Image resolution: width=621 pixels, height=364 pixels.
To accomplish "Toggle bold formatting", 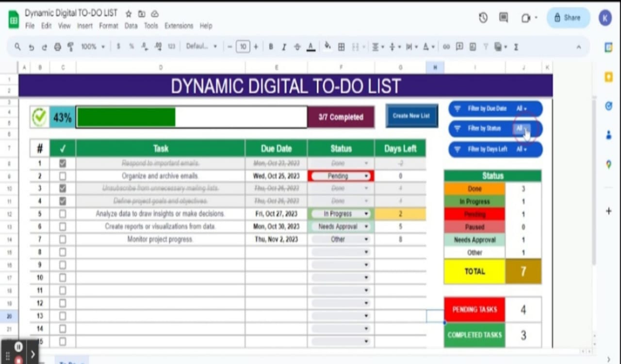I will [271, 47].
